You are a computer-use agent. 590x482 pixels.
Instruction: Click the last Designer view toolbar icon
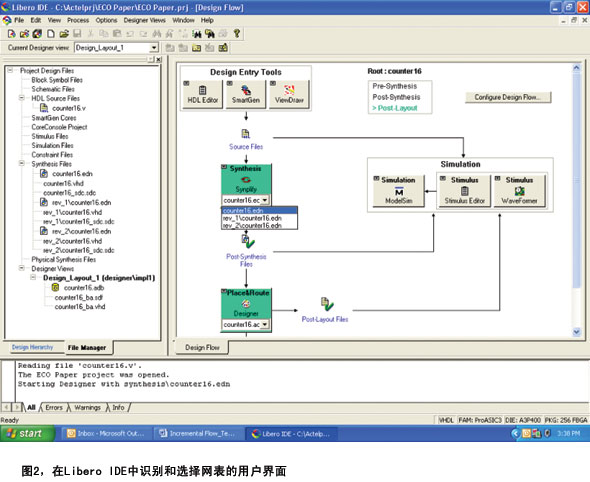pos(223,48)
